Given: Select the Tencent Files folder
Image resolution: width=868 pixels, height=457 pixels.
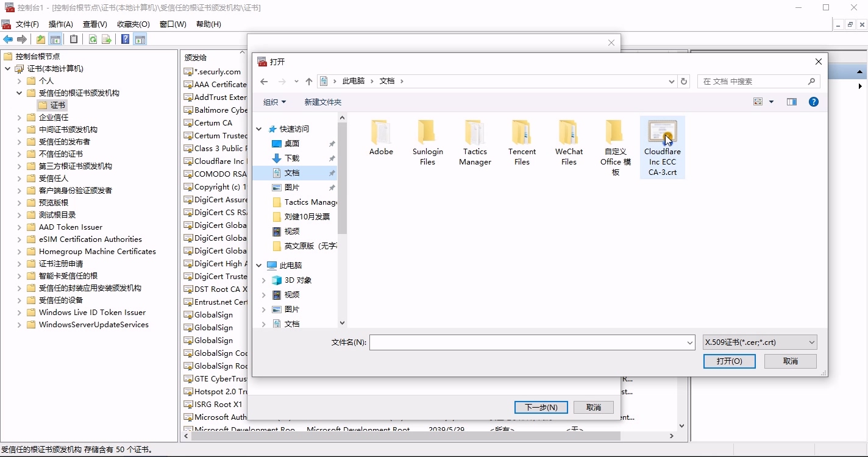Looking at the screenshot, I should (x=522, y=143).
